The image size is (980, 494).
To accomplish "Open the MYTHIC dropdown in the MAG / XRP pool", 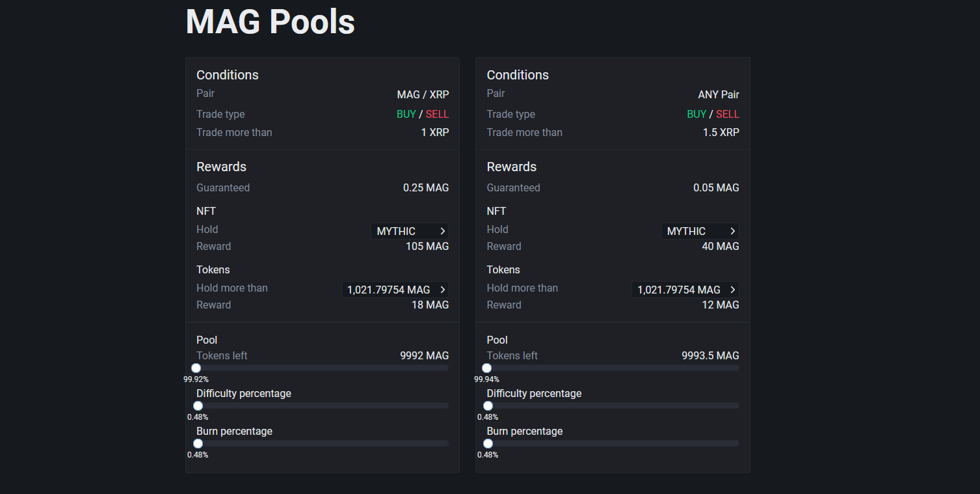I will click(410, 231).
